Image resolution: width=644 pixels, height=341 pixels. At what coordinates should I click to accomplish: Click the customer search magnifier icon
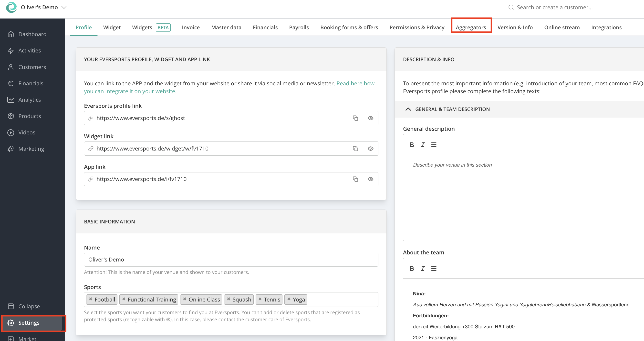point(511,7)
